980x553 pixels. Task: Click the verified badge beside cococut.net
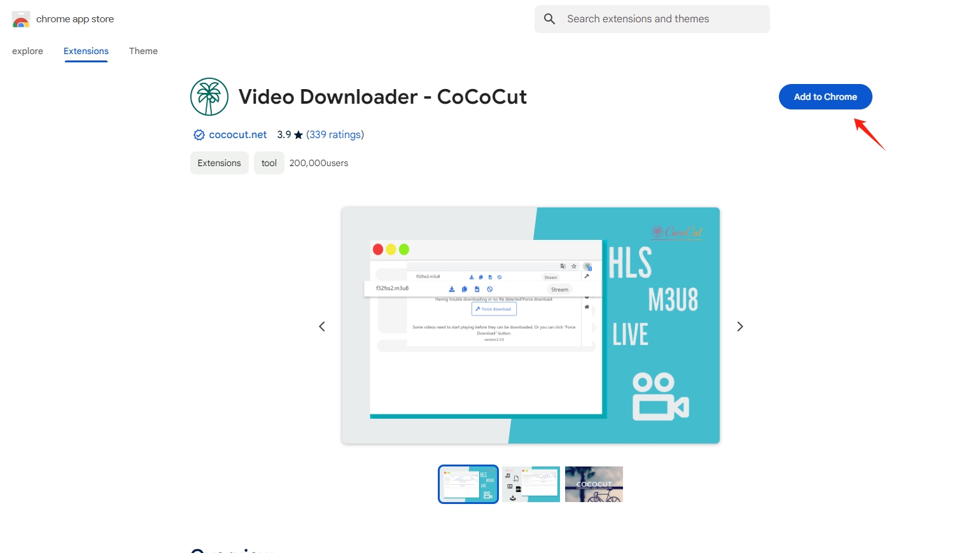(199, 135)
